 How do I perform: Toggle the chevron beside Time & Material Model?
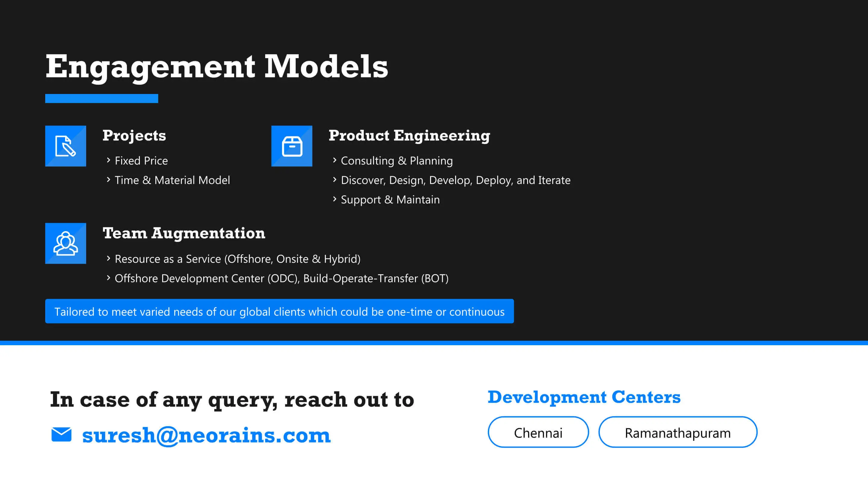108,180
